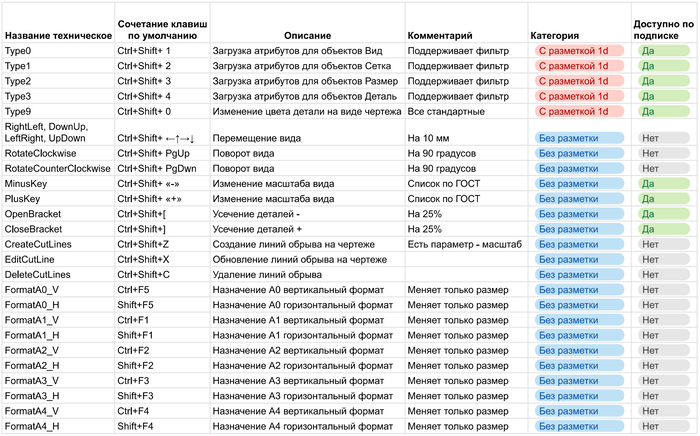Click the 'OpenBracket' name cell
The width and height of the screenshot is (700, 436).
(33, 214)
